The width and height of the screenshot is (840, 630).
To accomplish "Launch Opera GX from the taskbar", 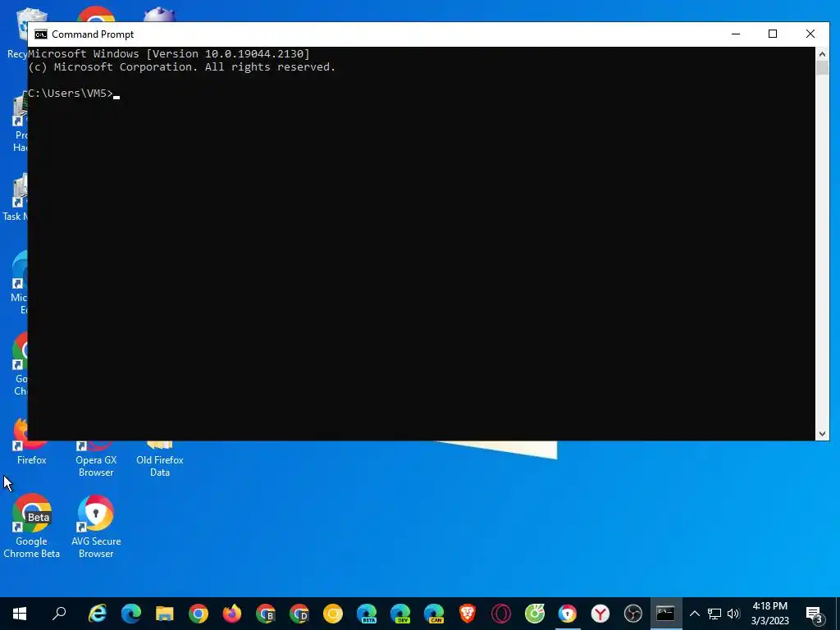I will (x=501, y=614).
